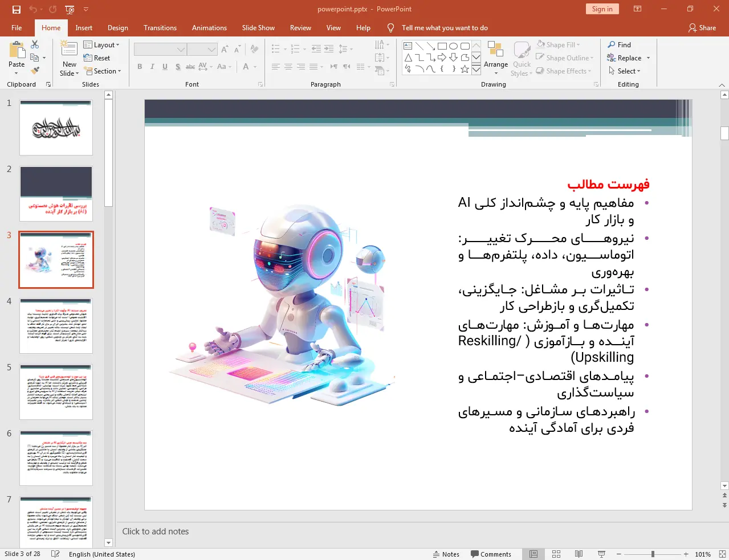Open spell check icon in status bar
The image size is (729, 560).
tap(55, 554)
